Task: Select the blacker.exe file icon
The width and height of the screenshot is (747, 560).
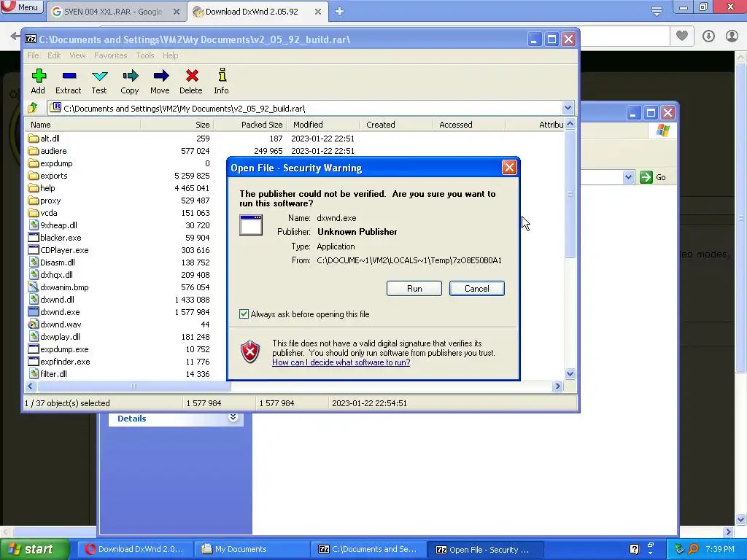Action: click(34, 238)
